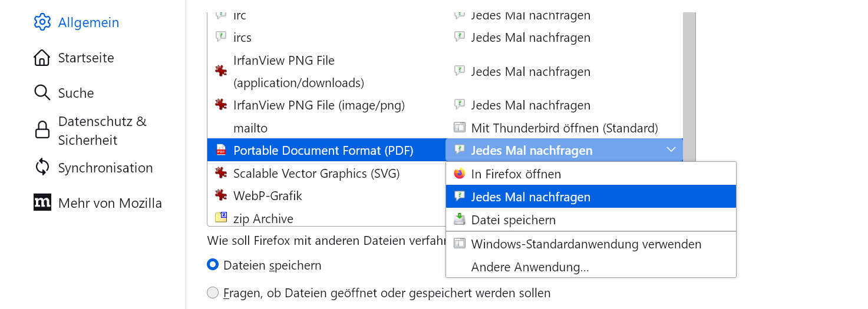Collapse the PDF action dropdown chevron
The height and width of the screenshot is (309, 868).
[671, 150]
